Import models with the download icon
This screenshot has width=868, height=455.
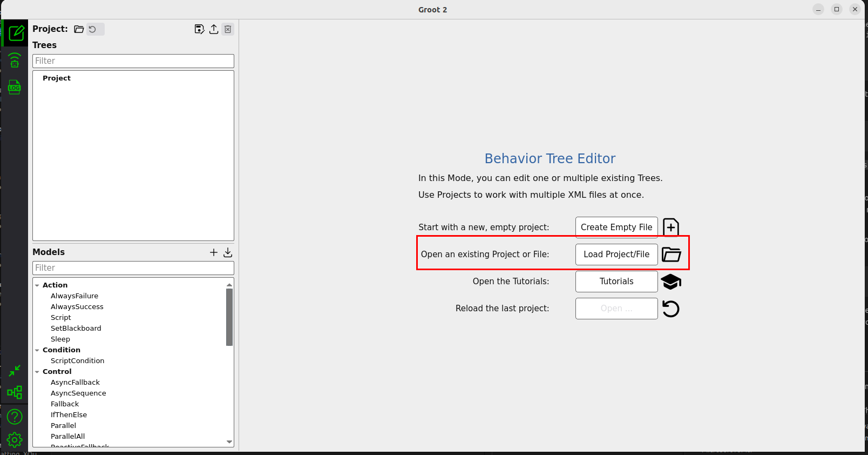point(228,252)
